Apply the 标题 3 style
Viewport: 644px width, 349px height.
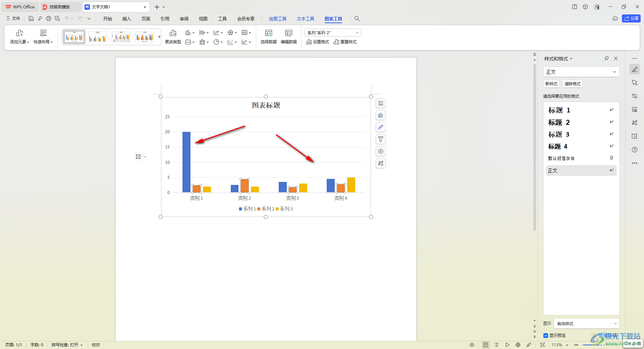581,134
